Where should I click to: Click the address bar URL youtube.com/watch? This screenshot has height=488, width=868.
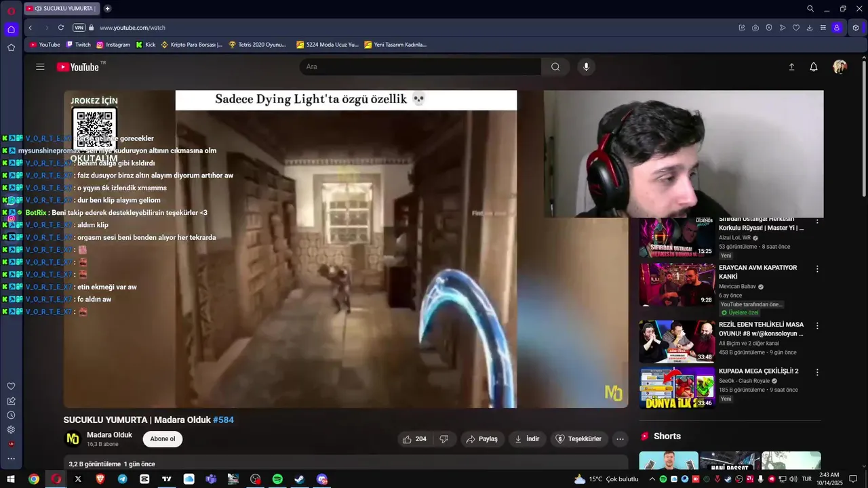point(132,28)
